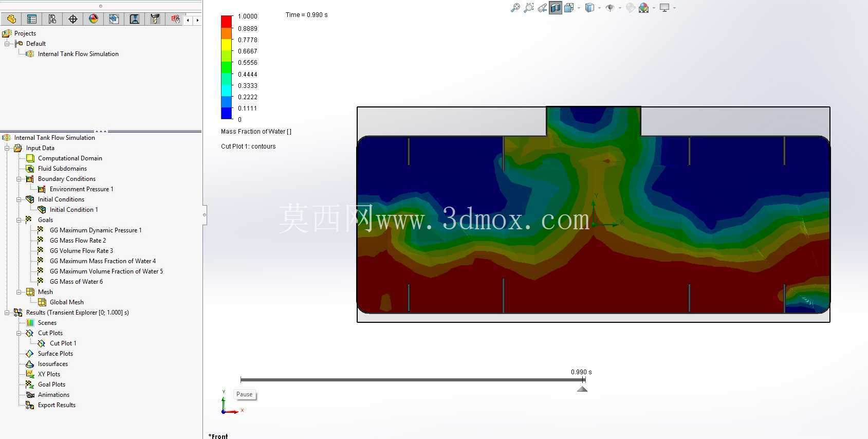Select GG Maximum Mass Fraction of Water 4
Viewport: 868px width, 439px height.
tap(103, 261)
